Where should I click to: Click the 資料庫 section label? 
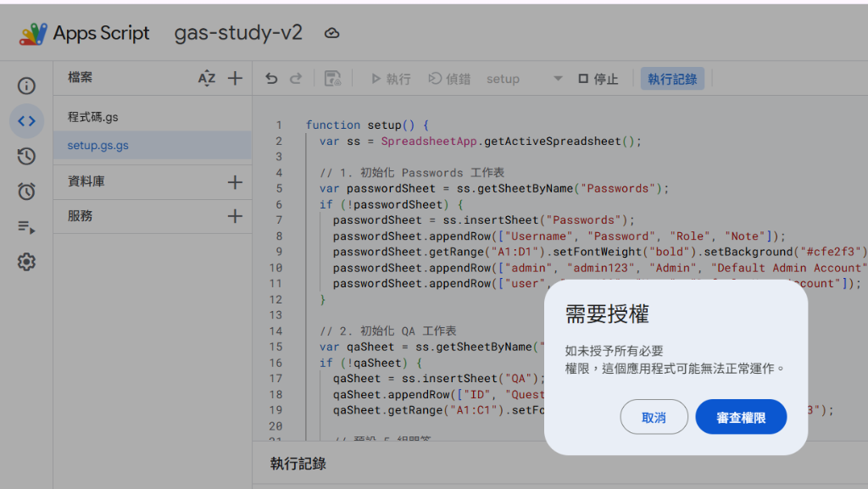(86, 181)
